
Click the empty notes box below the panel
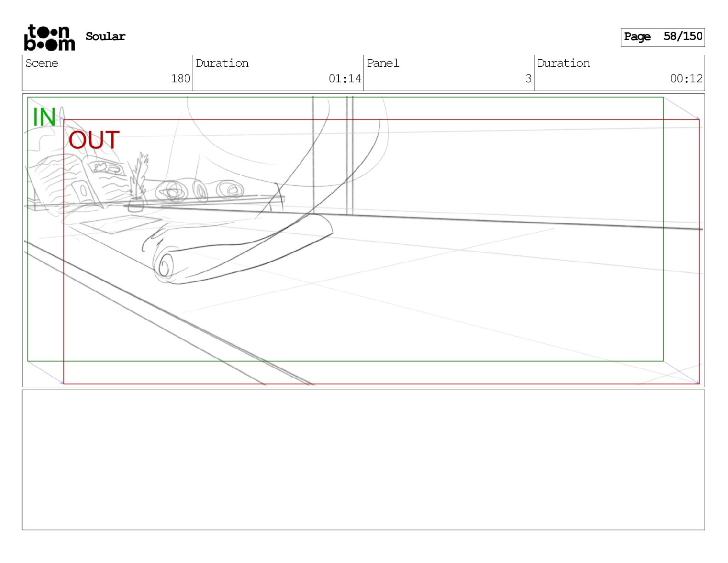363,460
